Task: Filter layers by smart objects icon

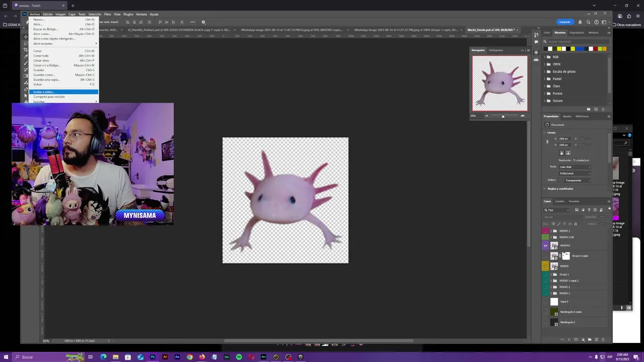Action: pos(601,210)
